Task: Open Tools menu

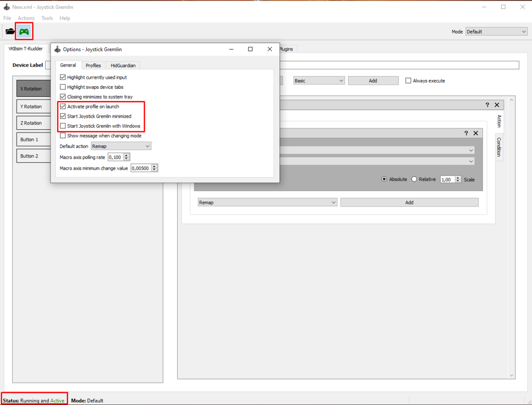Action: click(x=47, y=18)
